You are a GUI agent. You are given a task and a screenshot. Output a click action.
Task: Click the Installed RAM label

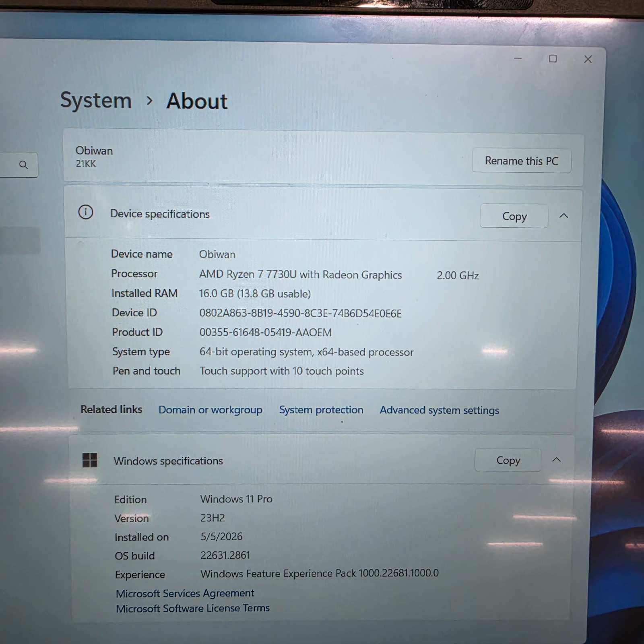144,293
